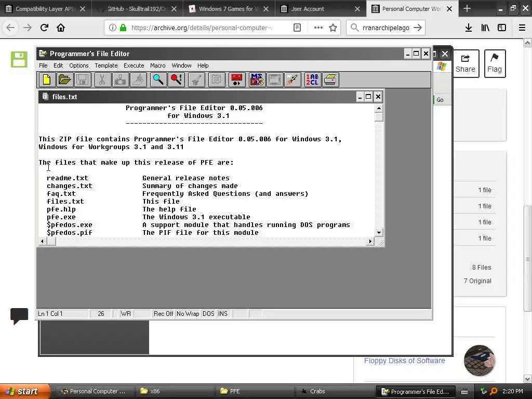Click the greyed floppy Save icon
This screenshot has width=532, height=399.
pyautogui.click(x=83, y=79)
